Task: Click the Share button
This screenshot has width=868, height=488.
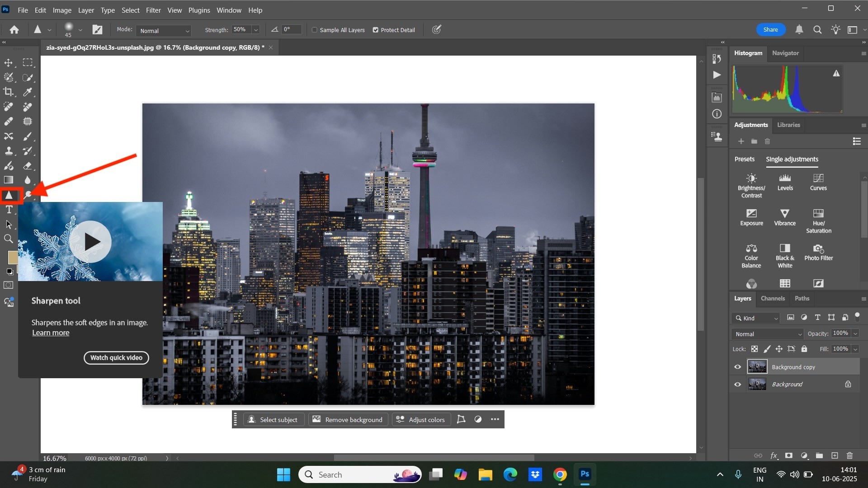Action: click(x=770, y=30)
